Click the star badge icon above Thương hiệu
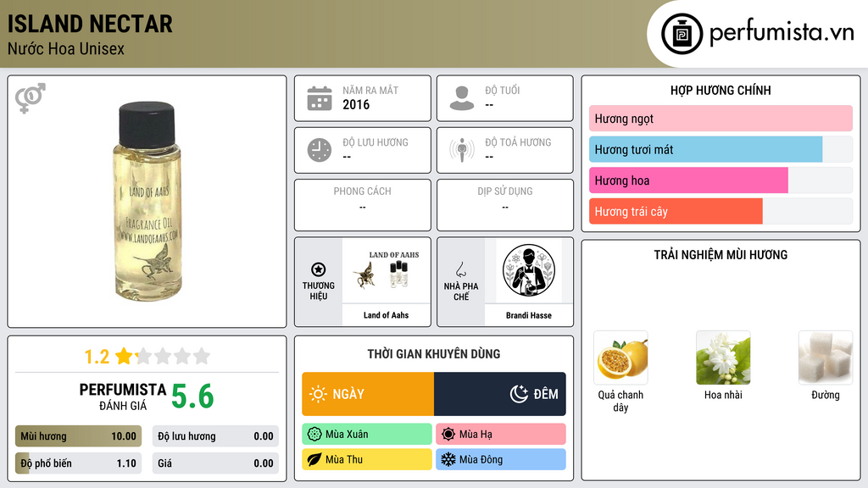868x488 pixels. [319, 269]
